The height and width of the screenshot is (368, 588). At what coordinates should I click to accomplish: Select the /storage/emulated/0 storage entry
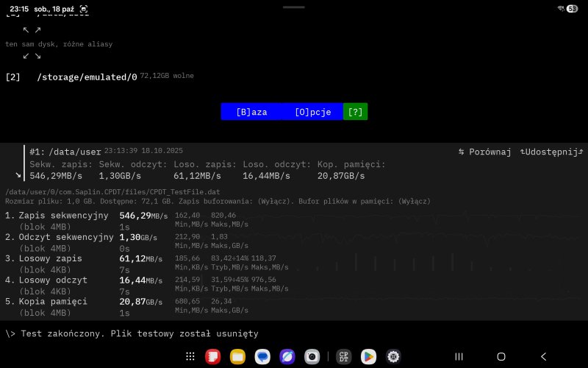click(87, 77)
